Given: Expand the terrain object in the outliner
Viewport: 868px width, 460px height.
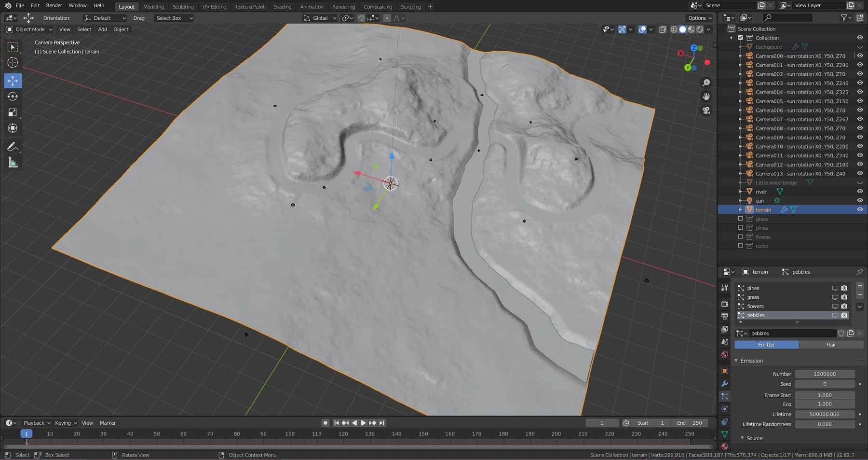Looking at the screenshot, I should [741, 209].
